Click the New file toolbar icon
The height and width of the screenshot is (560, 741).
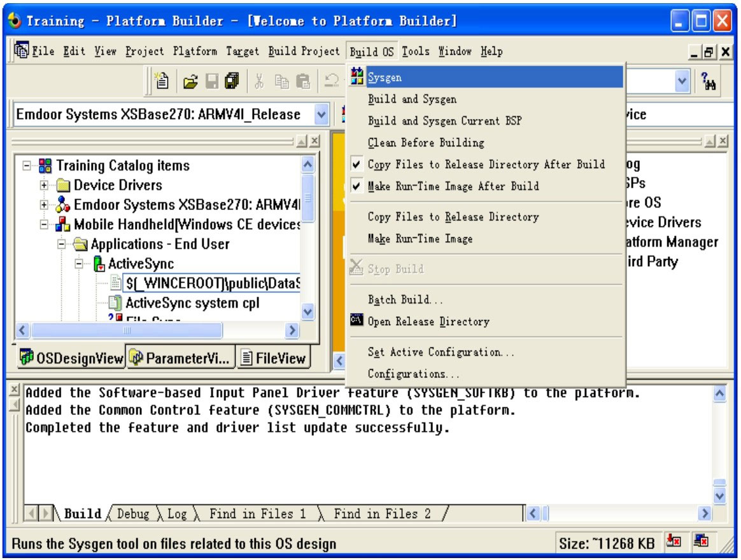(162, 81)
